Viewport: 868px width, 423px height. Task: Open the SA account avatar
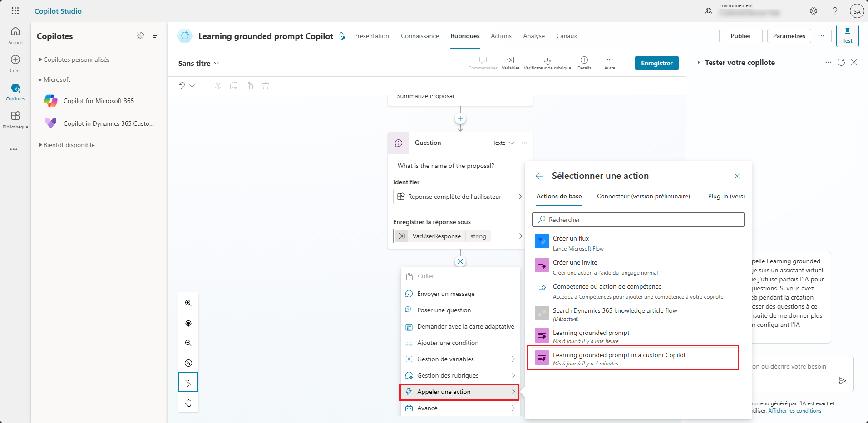(x=857, y=11)
